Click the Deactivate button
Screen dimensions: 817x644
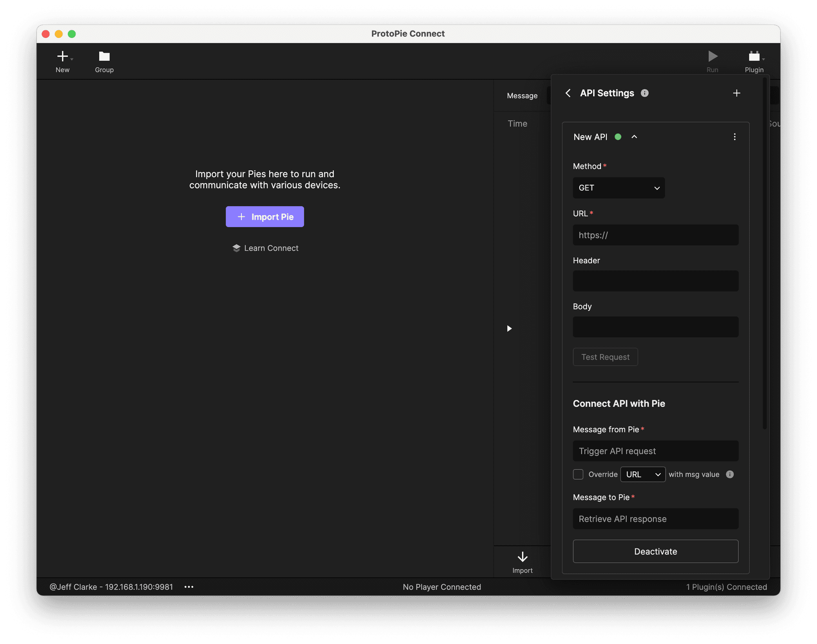click(x=655, y=551)
